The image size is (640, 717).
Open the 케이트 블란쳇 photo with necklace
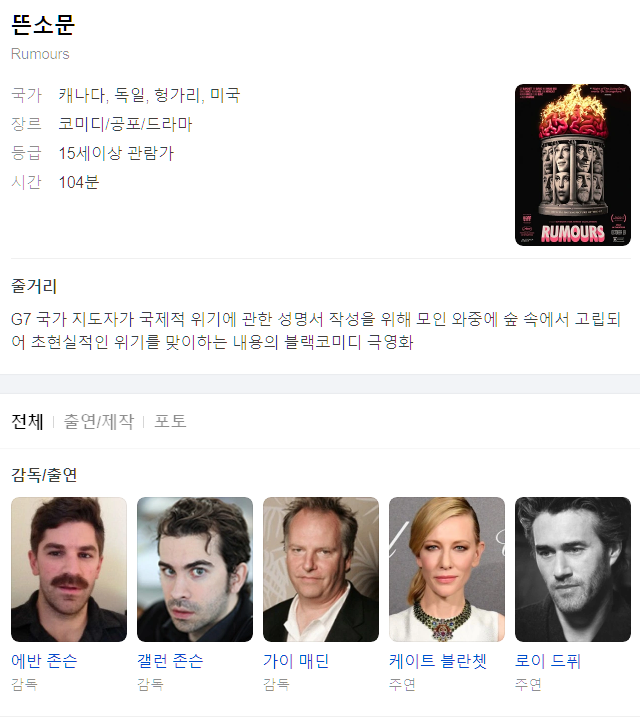click(x=447, y=569)
